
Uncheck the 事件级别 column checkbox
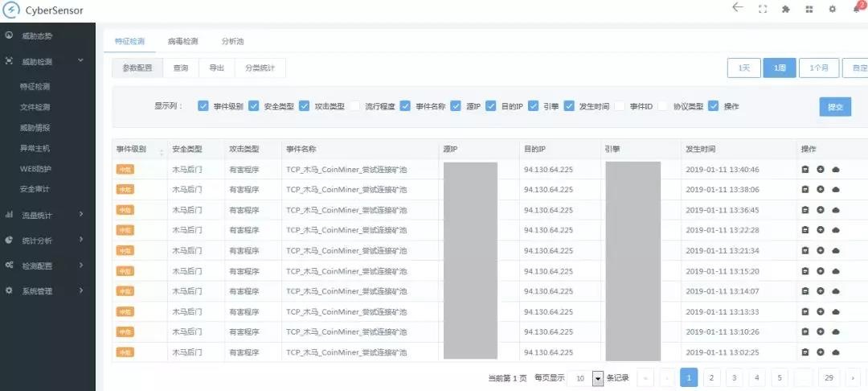[203, 106]
